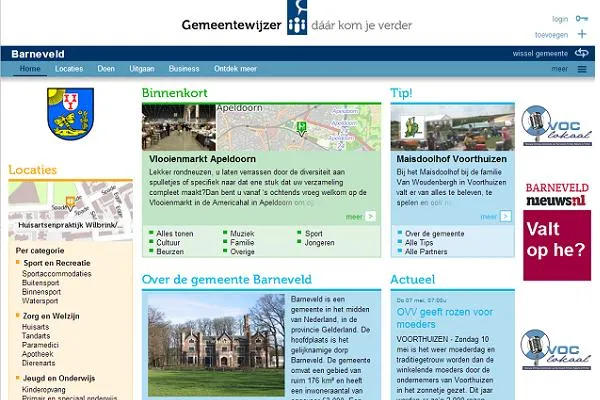Open the Dierenarts link
This screenshot has height=400, width=600.
pos(38,363)
